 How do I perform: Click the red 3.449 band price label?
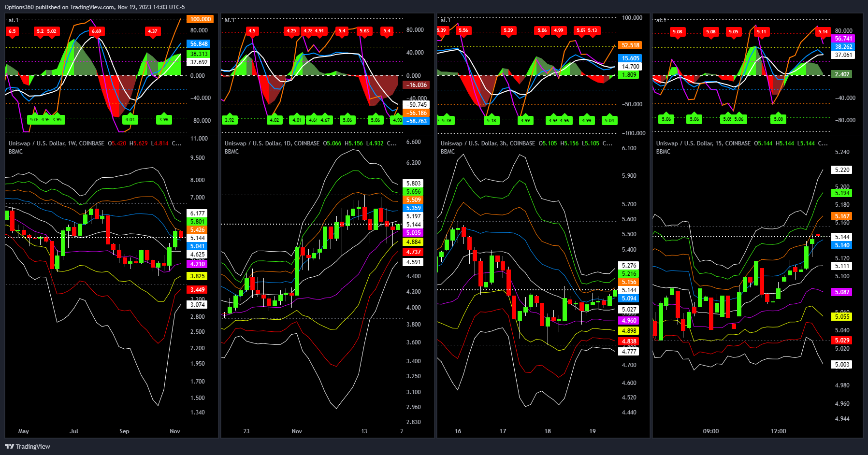click(197, 290)
